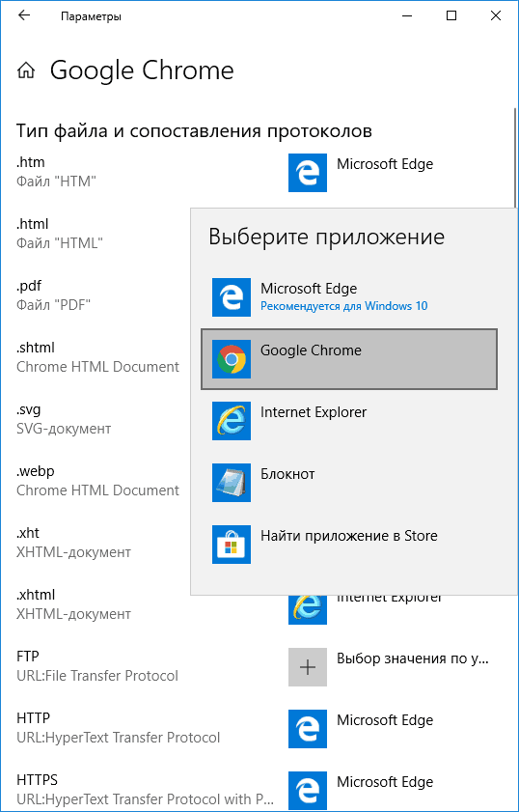Click vertical scrollbar on the right edge
This screenshot has height=812, width=519.
(515, 158)
